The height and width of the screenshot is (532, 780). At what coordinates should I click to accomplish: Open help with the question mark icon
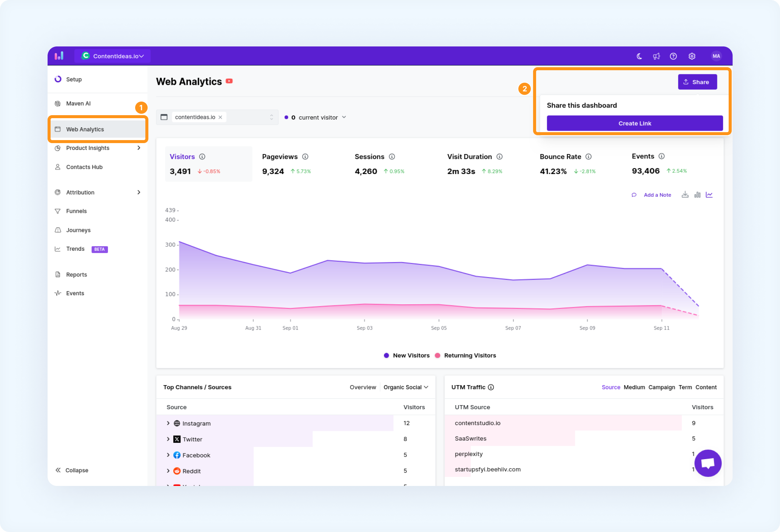[673, 56]
